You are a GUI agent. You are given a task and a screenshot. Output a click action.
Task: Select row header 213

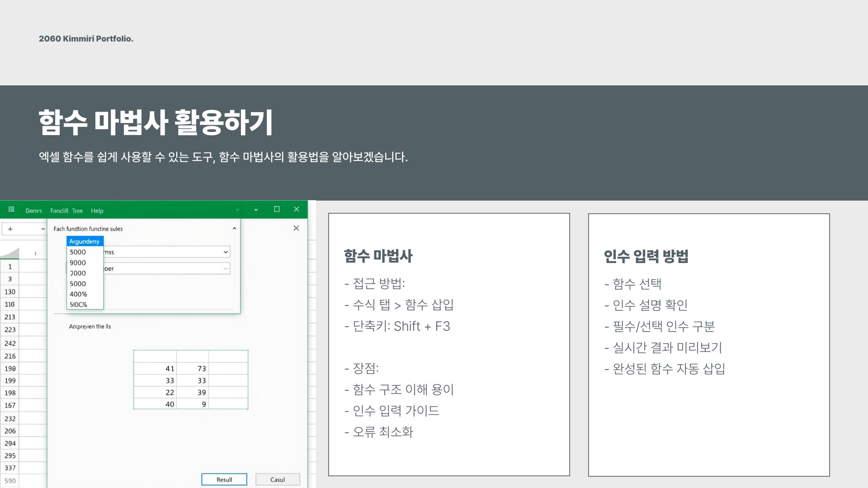(10, 317)
